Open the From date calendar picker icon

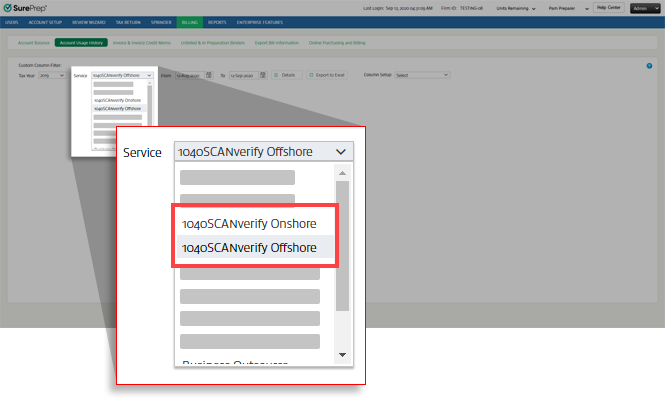click(209, 75)
